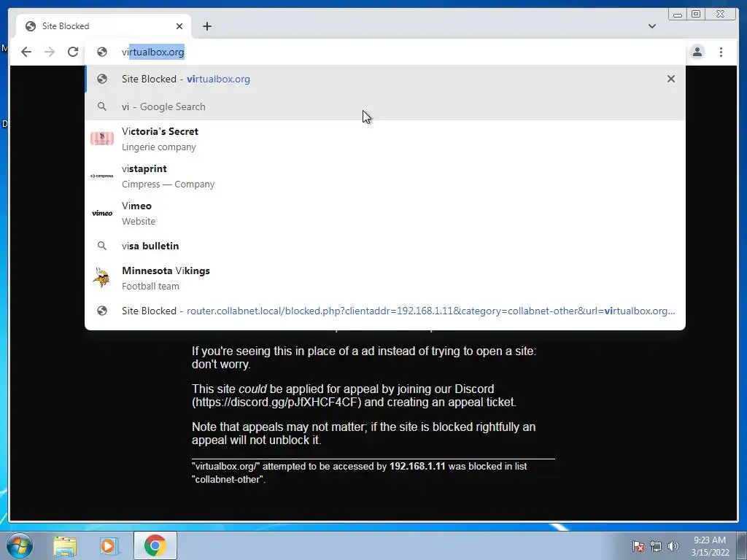Click the forward navigation arrow

[50, 52]
